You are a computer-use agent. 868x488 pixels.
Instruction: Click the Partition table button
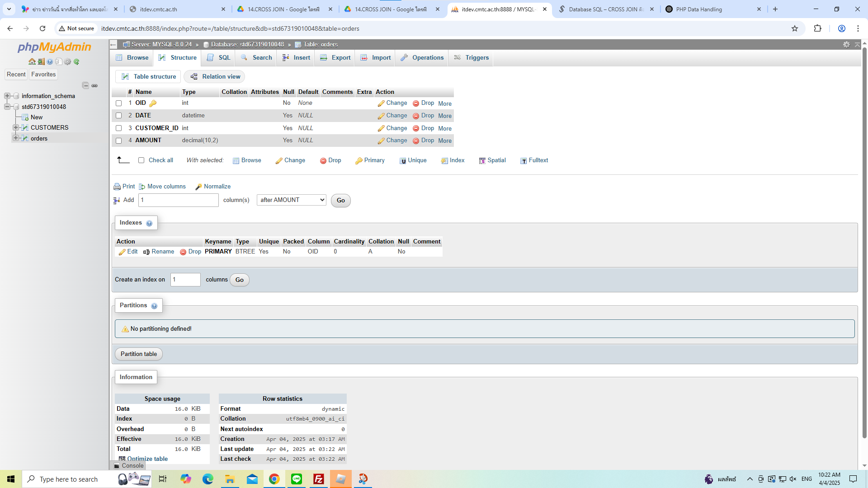click(138, 354)
